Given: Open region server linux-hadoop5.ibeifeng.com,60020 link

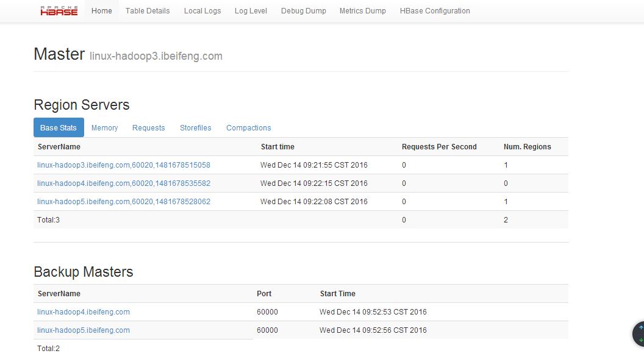Looking at the screenshot, I should point(124,202).
